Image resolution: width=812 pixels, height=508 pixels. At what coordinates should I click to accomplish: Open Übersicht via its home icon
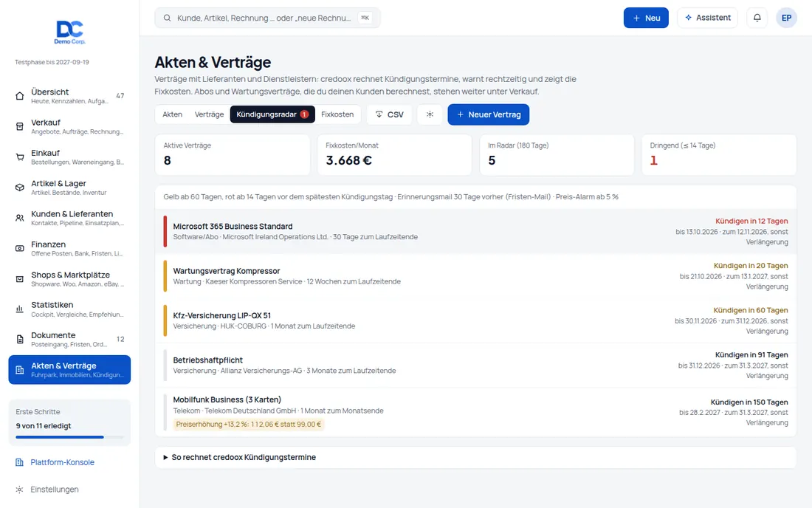click(20, 96)
